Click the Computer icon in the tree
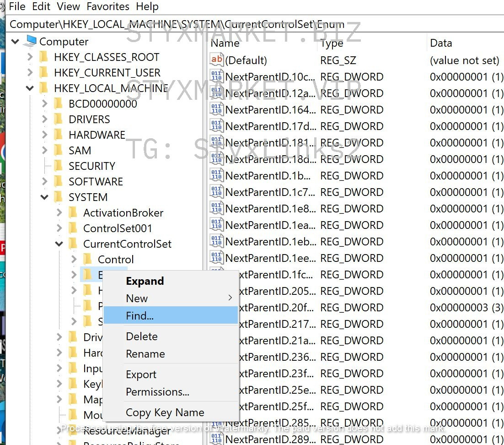This screenshot has width=504, height=445. pos(30,42)
